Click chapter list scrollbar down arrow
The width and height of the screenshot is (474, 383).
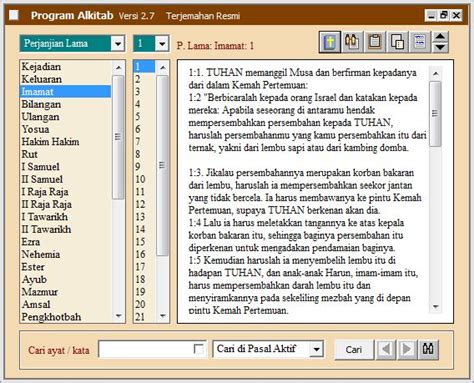coord(162,316)
